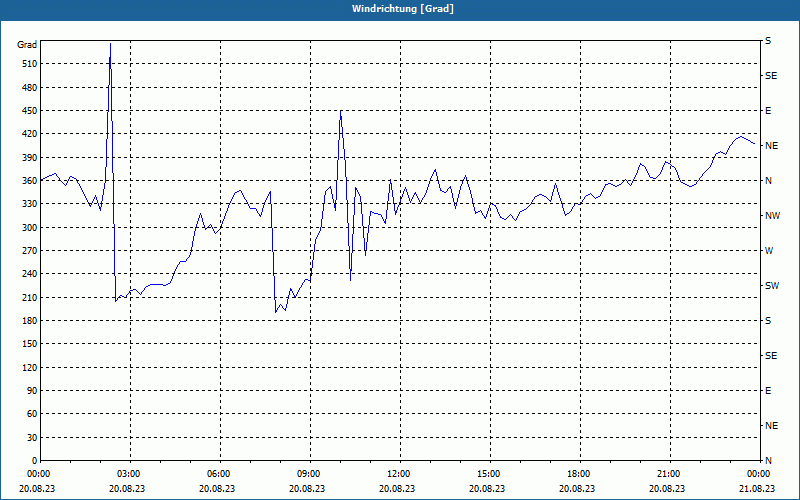Click the 12:00 time label
This screenshot has height=500, width=800.
click(x=398, y=474)
